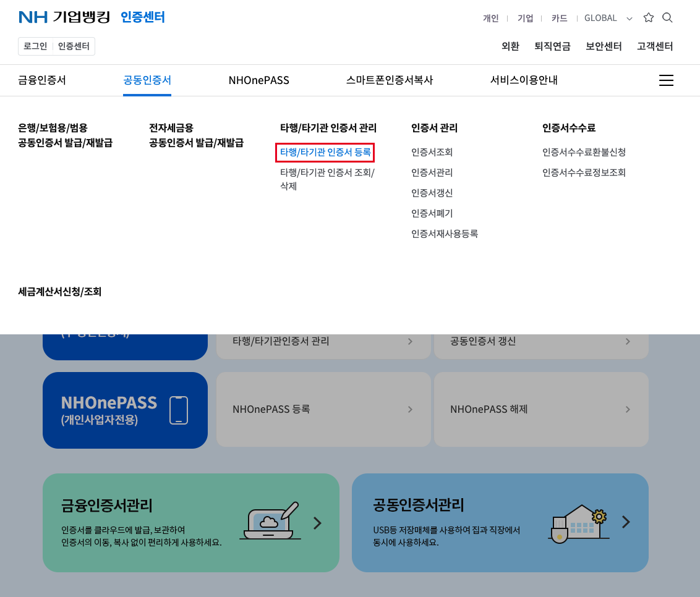Open NHOnePASS 등록 card
This screenshot has width=700, height=597.
tap(323, 409)
